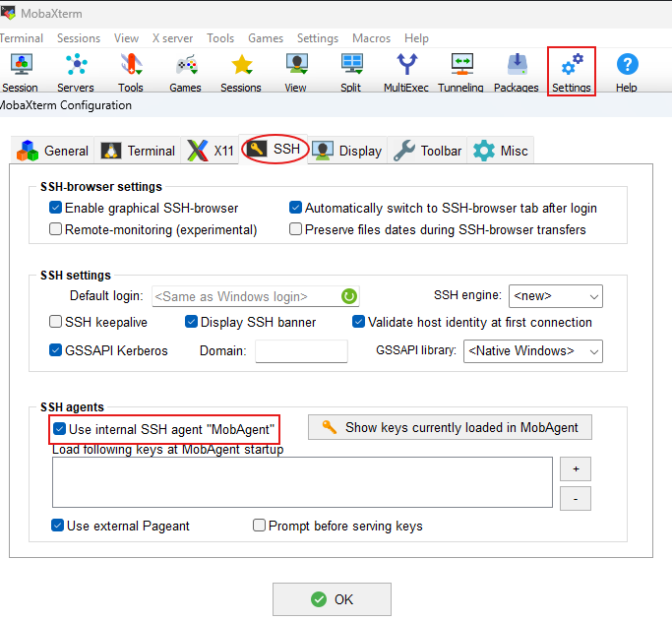The image size is (672, 621).
Task: Enable Preserve files dates during transfers
Action: tap(296, 229)
